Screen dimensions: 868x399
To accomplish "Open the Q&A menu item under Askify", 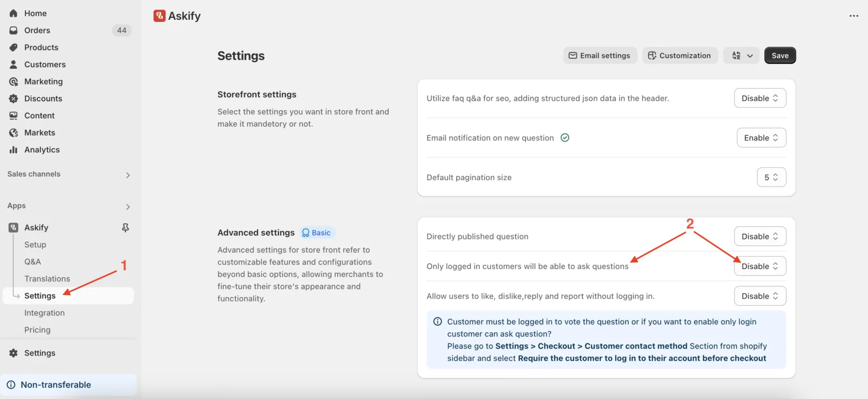I will [x=33, y=261].
